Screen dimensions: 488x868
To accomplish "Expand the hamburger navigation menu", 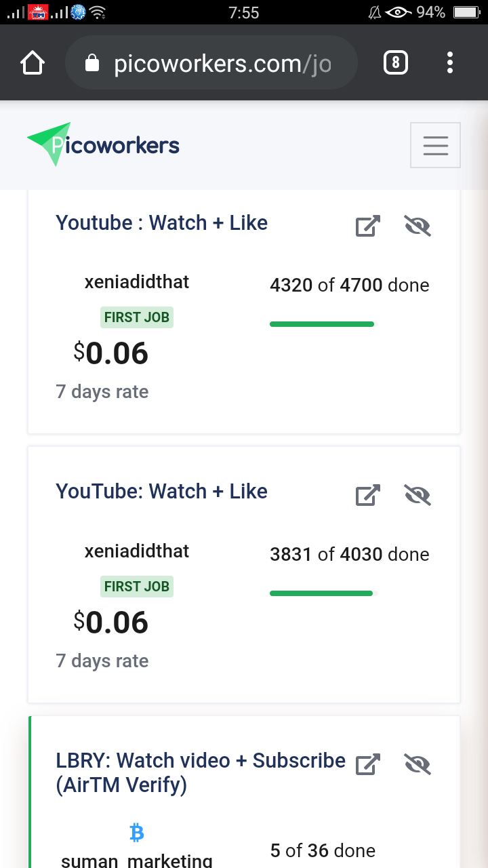I will [x=435, y=145].
